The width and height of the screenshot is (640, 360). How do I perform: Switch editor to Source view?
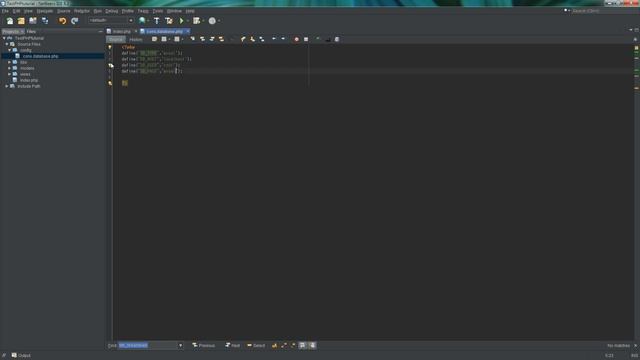[116, 40]
